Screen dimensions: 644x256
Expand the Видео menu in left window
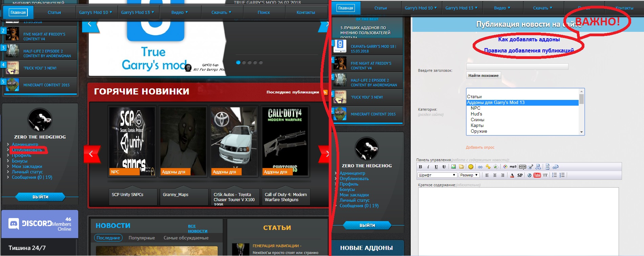(x=179, y=13)
